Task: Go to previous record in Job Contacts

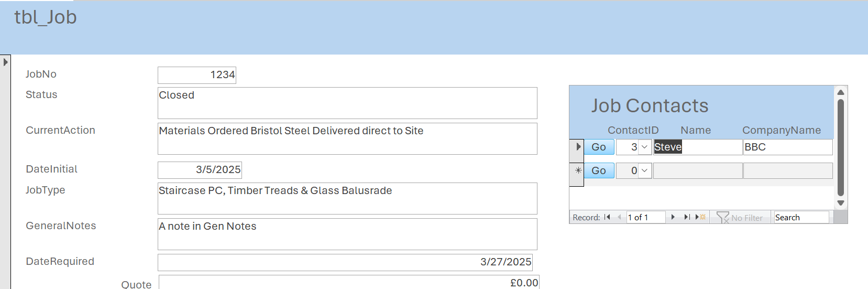Action: click(x=619, y=217)
